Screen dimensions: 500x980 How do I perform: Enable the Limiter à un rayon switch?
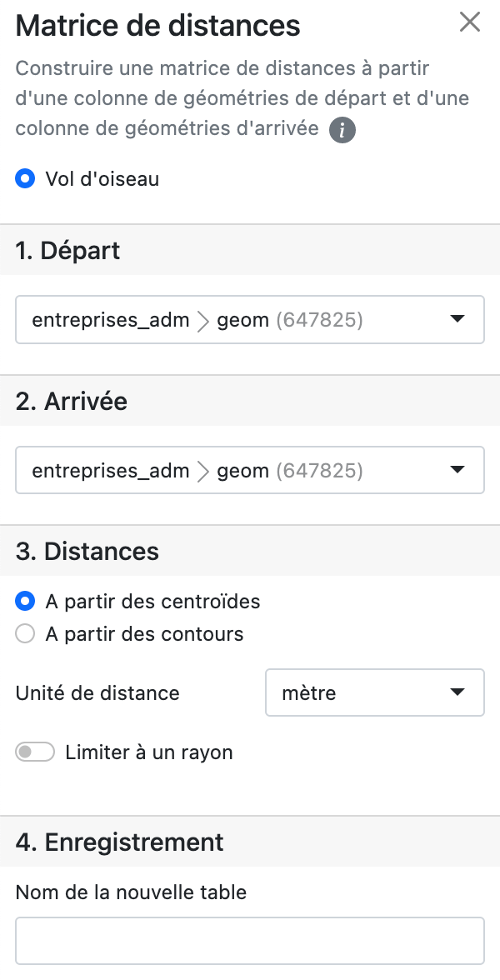36,752
